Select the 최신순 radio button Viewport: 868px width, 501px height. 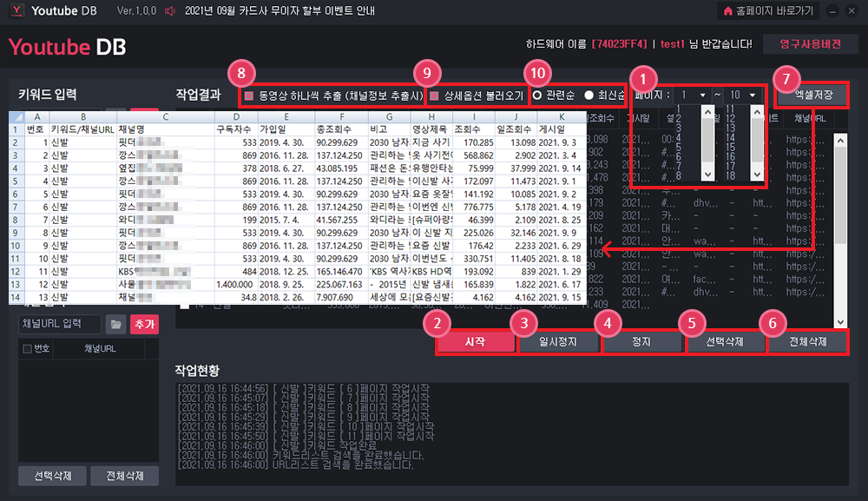[589, 96]
